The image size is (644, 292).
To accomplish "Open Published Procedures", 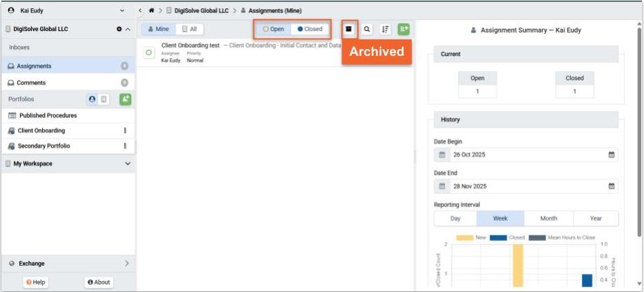I will pyautogui.click(x=68, y=115).
